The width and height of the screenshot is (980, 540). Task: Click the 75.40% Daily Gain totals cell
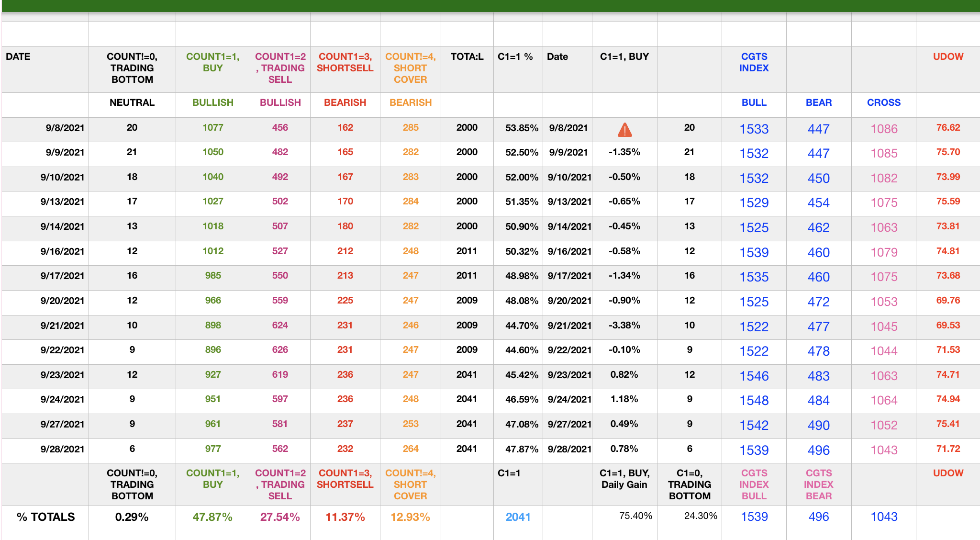[x=635, y=516]
